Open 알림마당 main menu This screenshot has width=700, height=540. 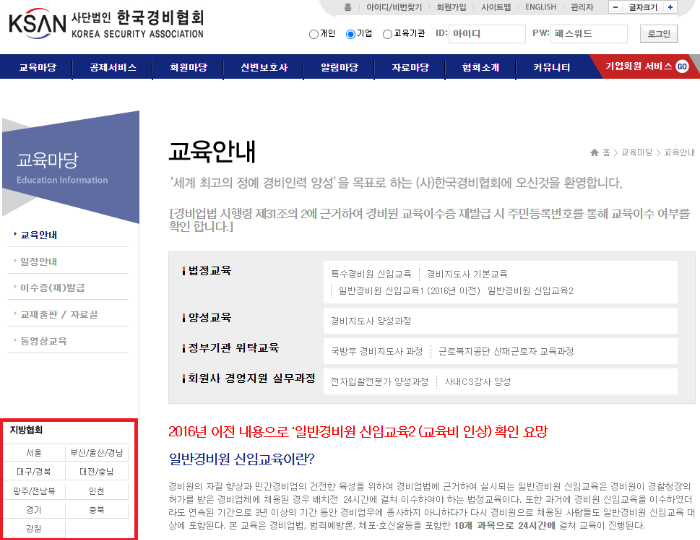pos(339,67)
